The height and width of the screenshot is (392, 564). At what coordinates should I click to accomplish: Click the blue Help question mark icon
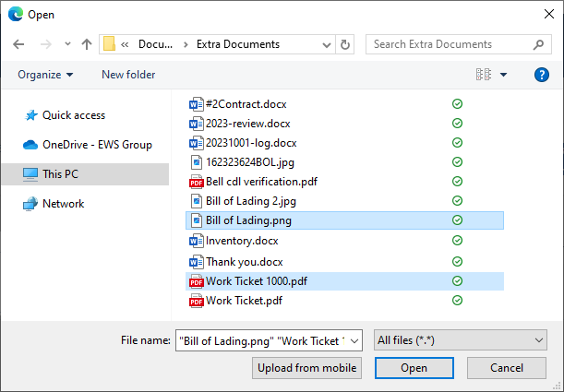tap(542, 75)
